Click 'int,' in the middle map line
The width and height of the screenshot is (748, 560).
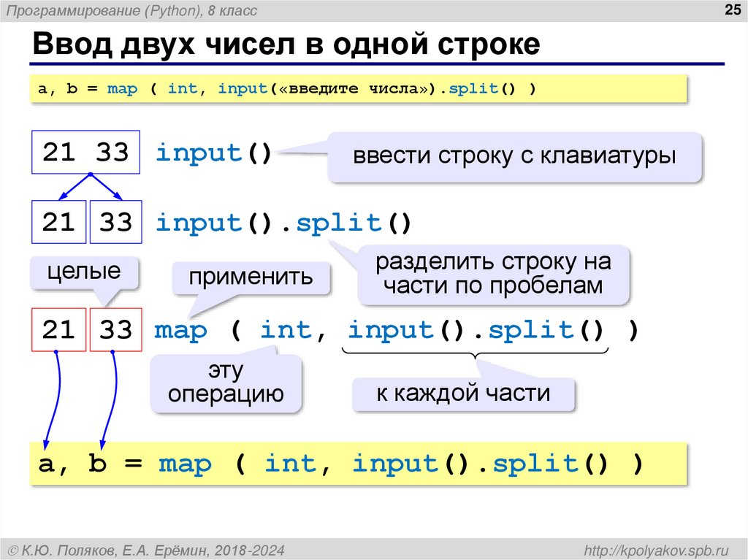[x=294, y=330]
